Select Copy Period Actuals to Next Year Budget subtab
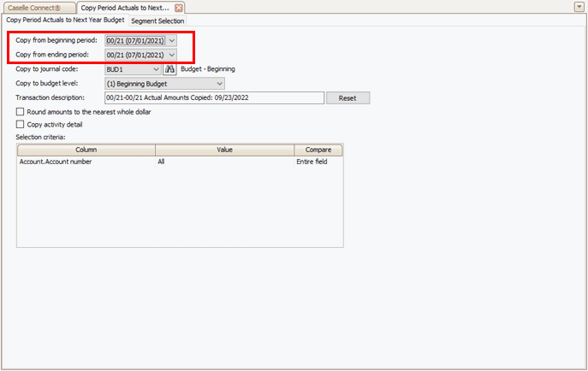 point(65,21)
